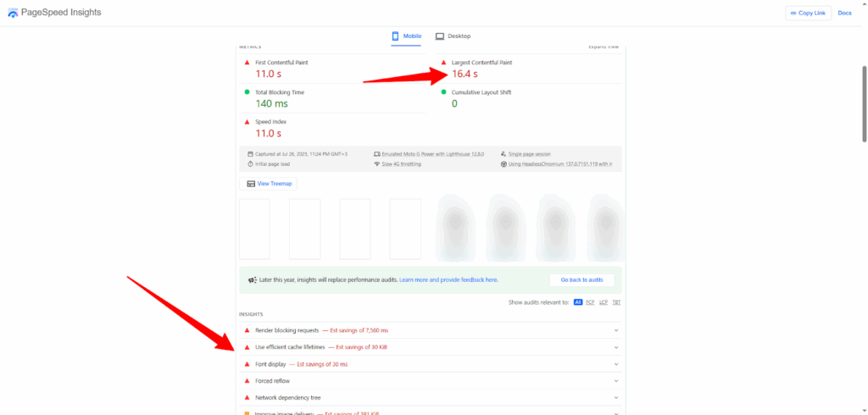Click Expand view in metrics header

(x=604, y=47)
